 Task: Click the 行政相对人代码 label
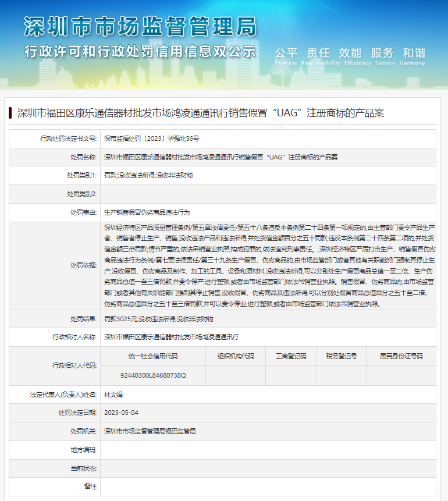click(x=74, y=365)
